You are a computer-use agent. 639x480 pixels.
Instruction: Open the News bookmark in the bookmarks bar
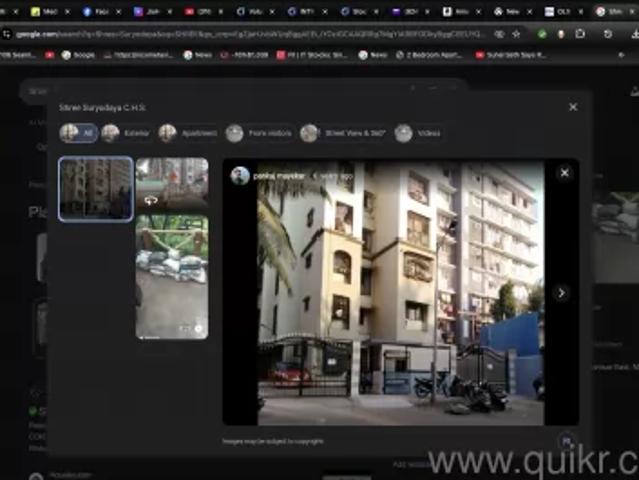click(x=200, y=55)
